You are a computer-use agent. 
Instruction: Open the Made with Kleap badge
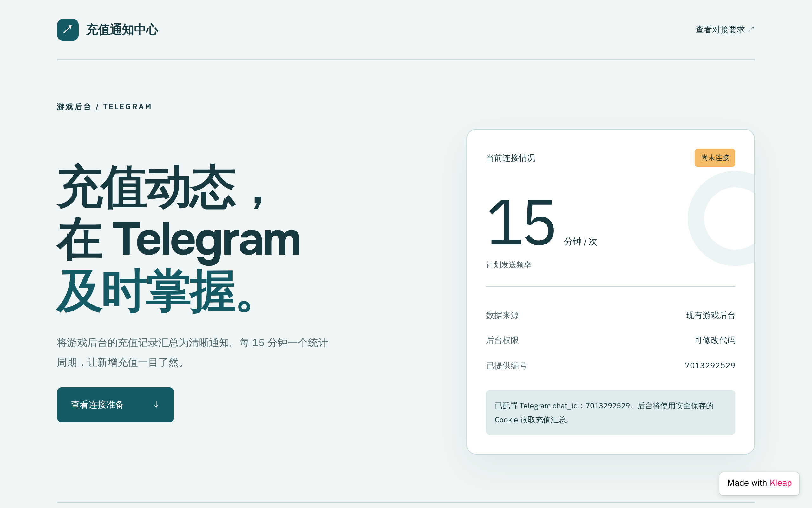759,483
